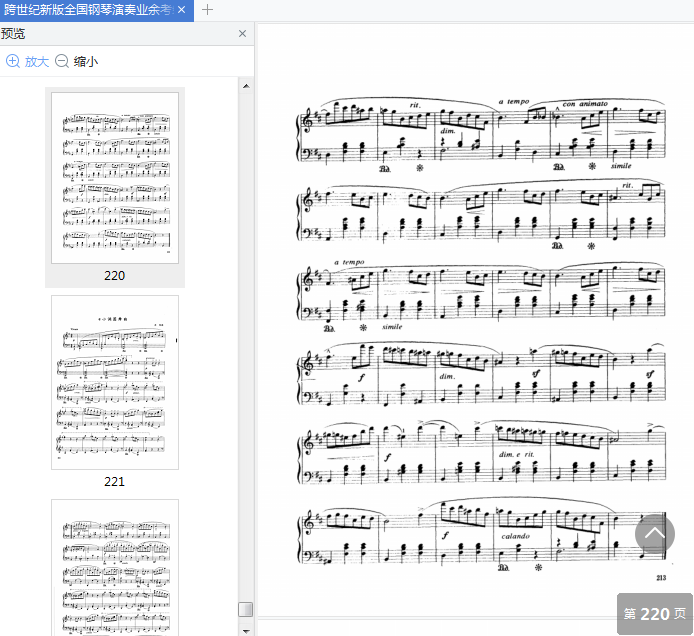Click the 221 label under second thumbnail
The width and height of the screenshot is (694, 636).
click(x=115, y=482)
